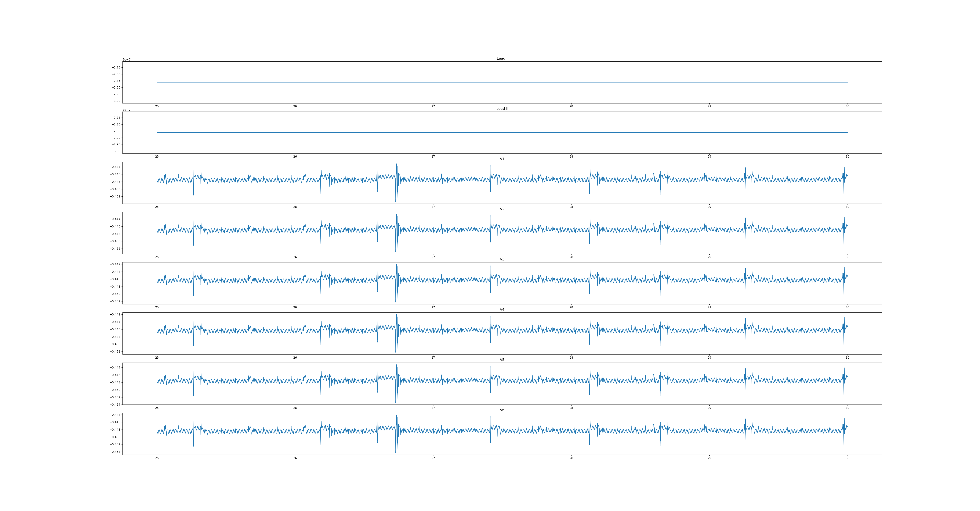Click the −0.454 y-axis tick of V6 plot
The width and height of the screenshot is (980, 511).
coord(115,452)
